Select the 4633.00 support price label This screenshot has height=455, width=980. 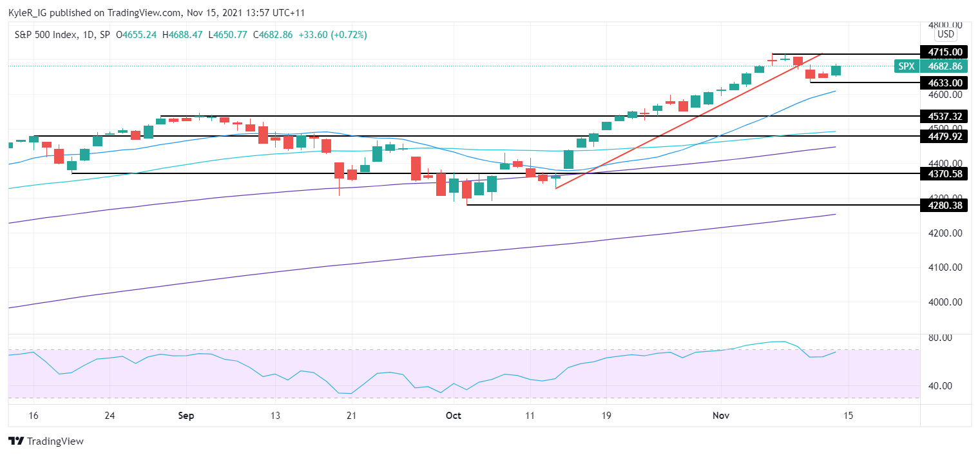(x=945, y=82)
